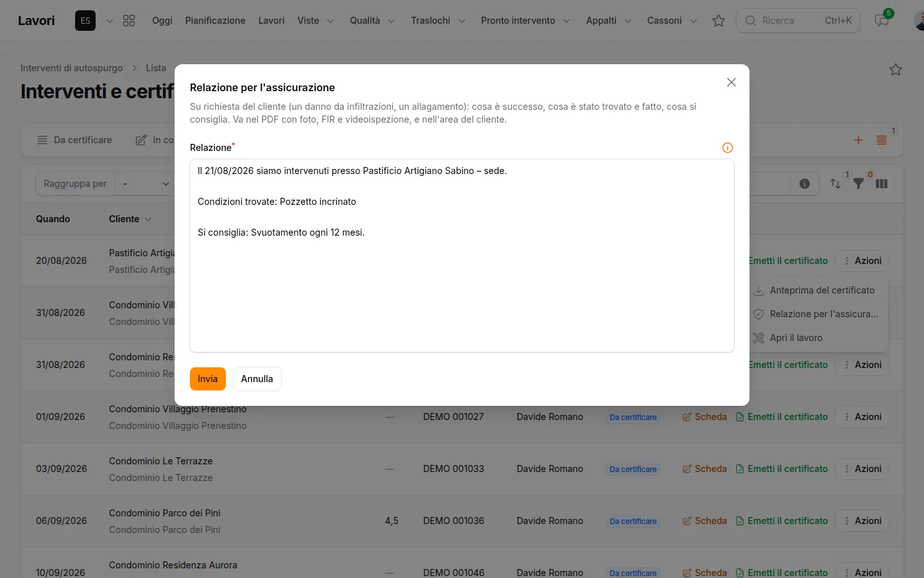
Task: Open the chat messages icon with badge
Action: click(882, 21)
